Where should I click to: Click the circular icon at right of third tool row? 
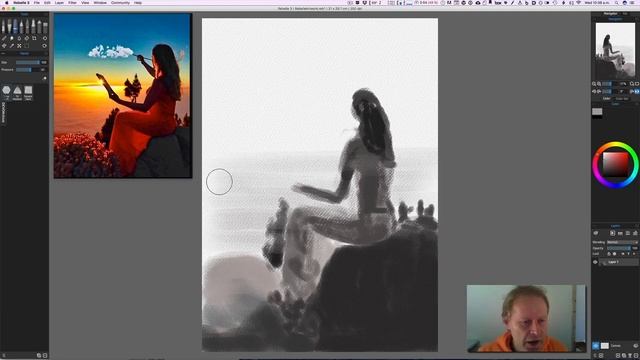click(x=44, y=46)
